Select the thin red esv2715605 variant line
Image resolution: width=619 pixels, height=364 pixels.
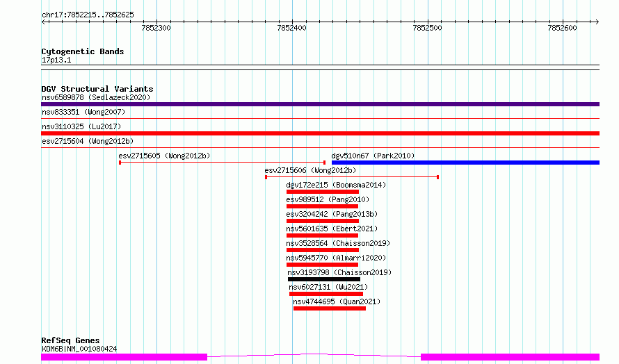pos(223,163)
